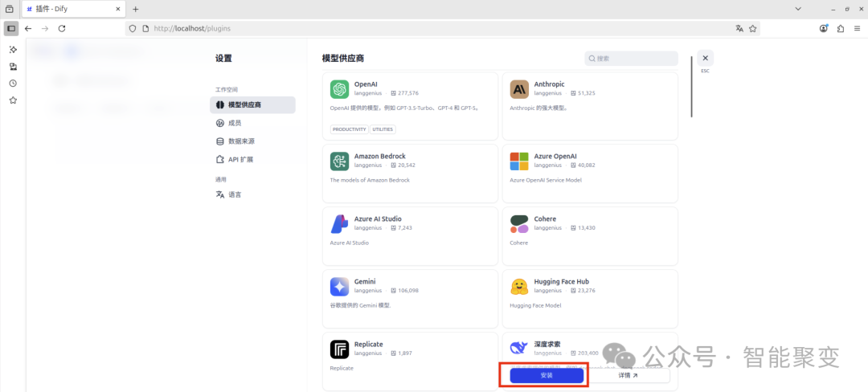Click the settings panel vertical scrollbar
The height and width of the screenshot is (392, 868).
(691, 86)
